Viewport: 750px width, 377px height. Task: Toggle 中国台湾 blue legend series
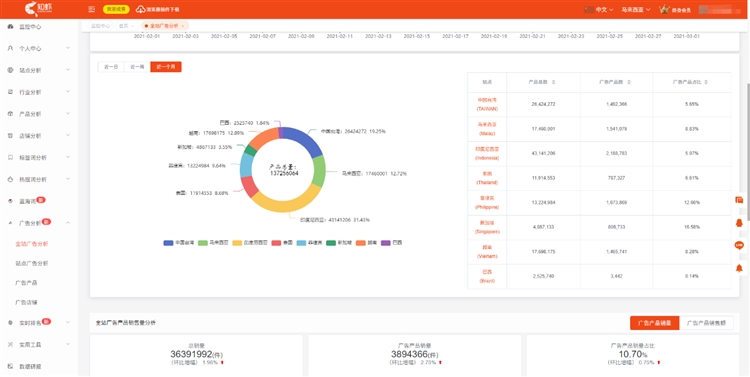tap(168, 243)
